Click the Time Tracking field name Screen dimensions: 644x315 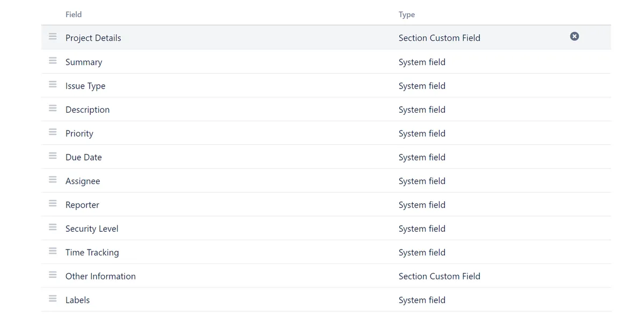tap(92, 253)
